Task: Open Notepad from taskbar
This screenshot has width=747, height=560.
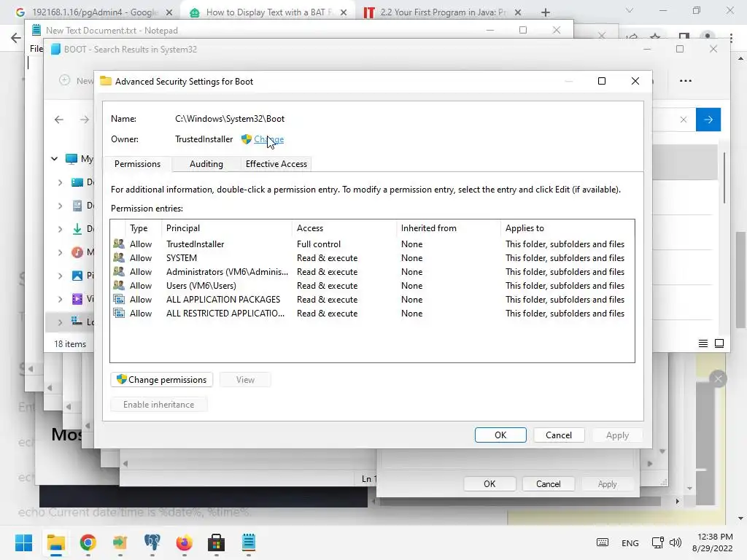Action: pyautogui.click(x=249, y=542)
